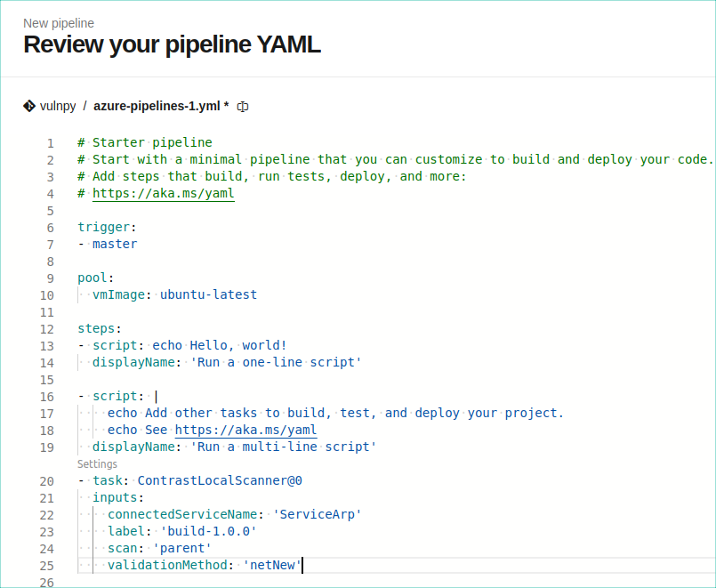Click the 'ServiceArp' connectedServiceName value
Image resolution: width=716 pixels, height=588 pixels.
click(x=318, y=514)
